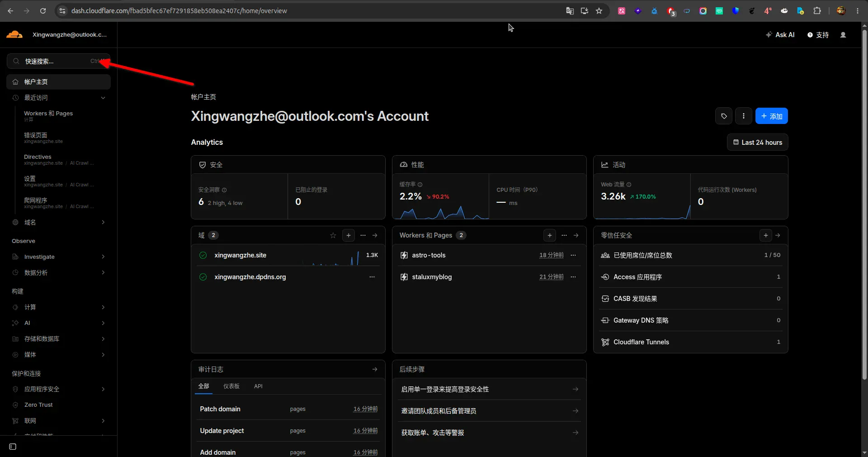
Task: Open Ask AI
Action: point(780,35)
